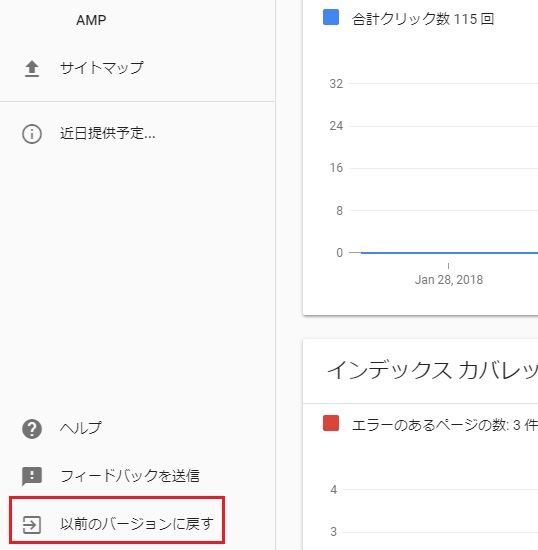This screenshot has width=538, height=550.
Task: Click the 4 y-axis label in coverage chart
Action: 334,490
